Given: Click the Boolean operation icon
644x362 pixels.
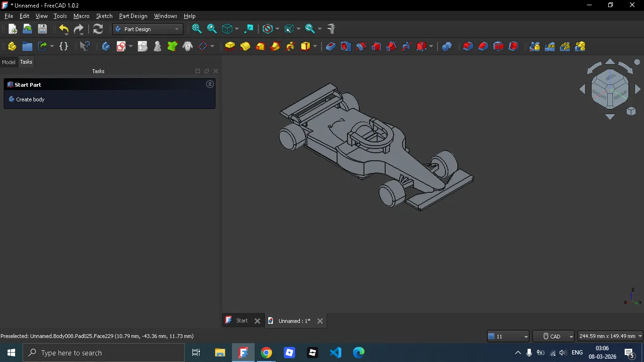Looking at the screenshot, I should pyautogui.click(x=446, y=46).
